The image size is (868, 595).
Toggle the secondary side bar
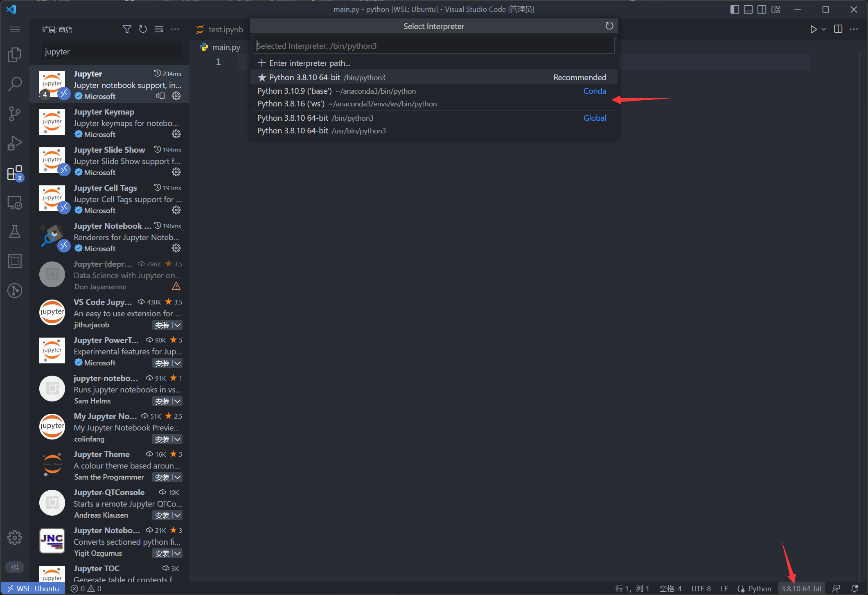tap(762, 9)
